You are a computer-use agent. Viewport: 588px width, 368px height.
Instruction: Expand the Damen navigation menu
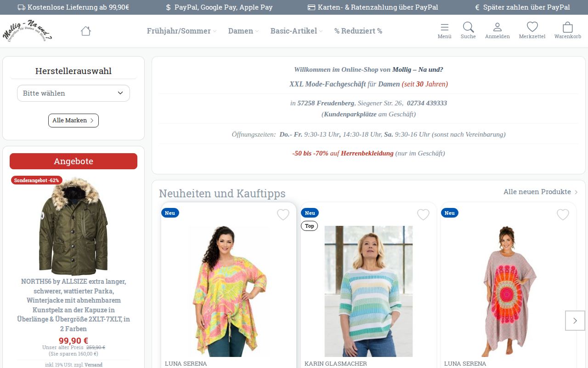[243, 31]
